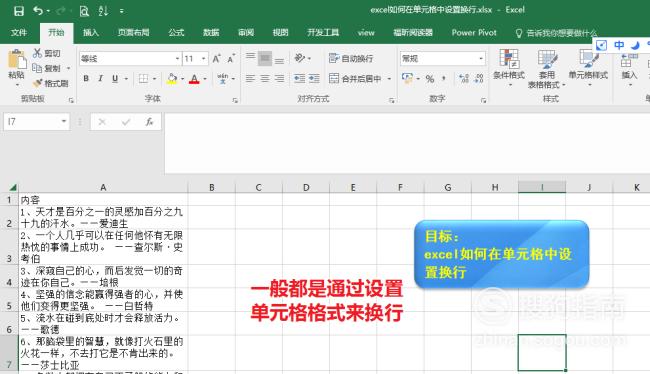Open the font color dropdown arrow
Image resolution: width=650 pixels, height=374 pixels.
[205, 78]
